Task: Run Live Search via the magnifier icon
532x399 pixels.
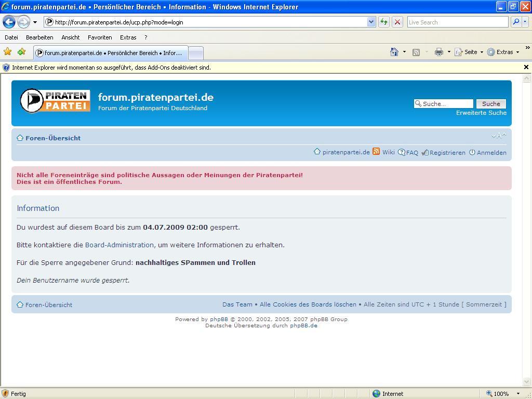Action: [x=516, y=22]
